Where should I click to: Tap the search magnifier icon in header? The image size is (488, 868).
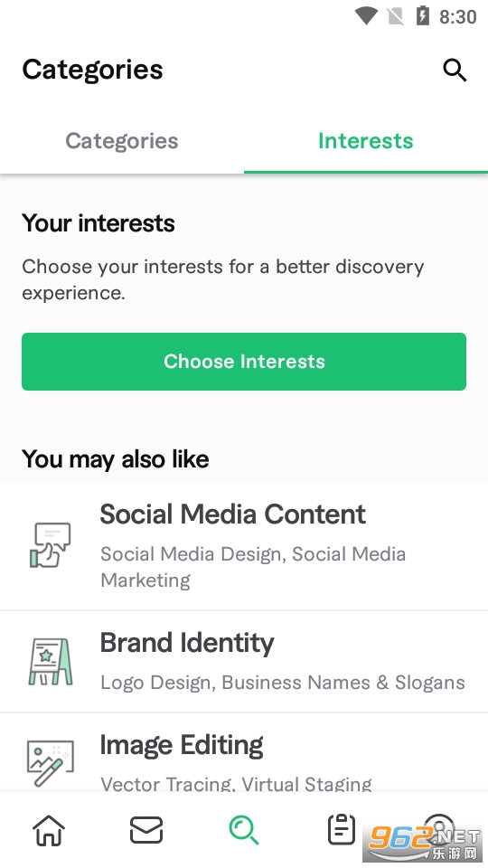455,71
